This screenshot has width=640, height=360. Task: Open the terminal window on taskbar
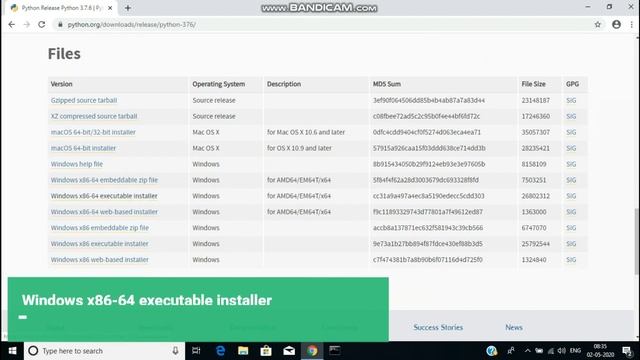tap(335, 351)
